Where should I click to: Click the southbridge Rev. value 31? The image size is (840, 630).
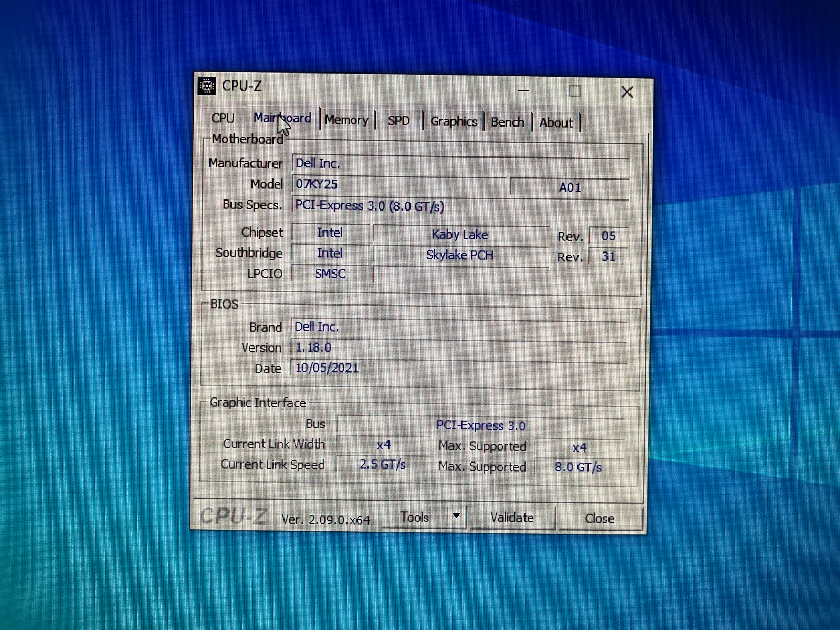[608, 256]
